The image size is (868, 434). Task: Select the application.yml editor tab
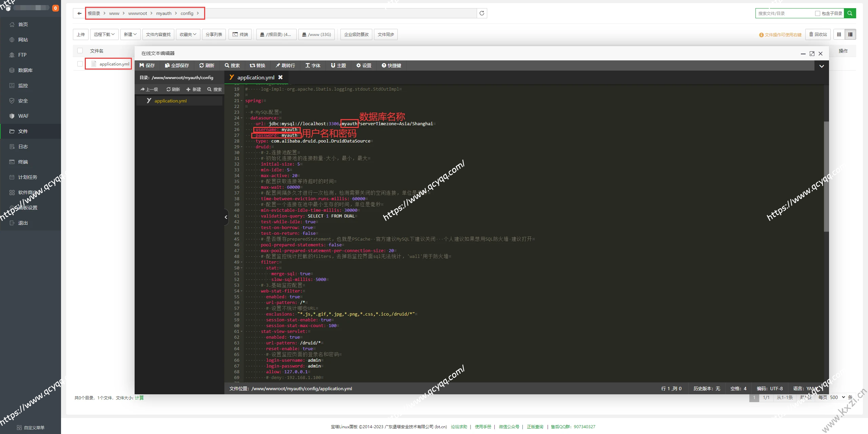[256, 77]
